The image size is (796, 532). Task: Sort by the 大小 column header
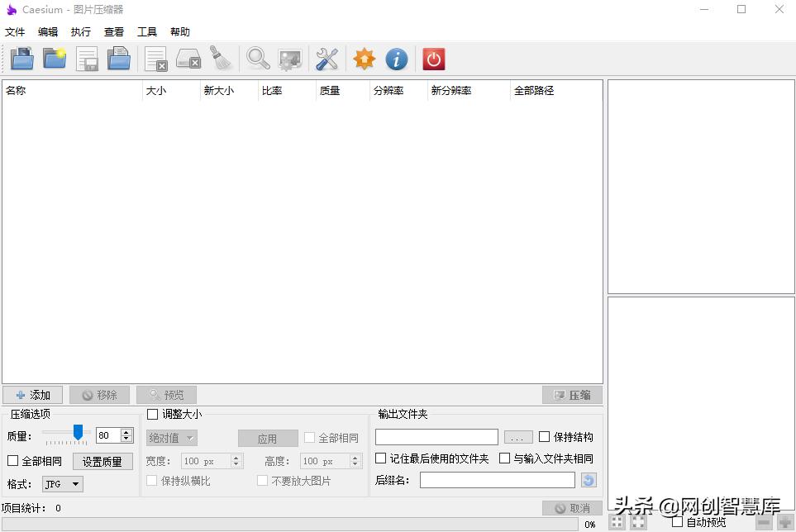172,91
